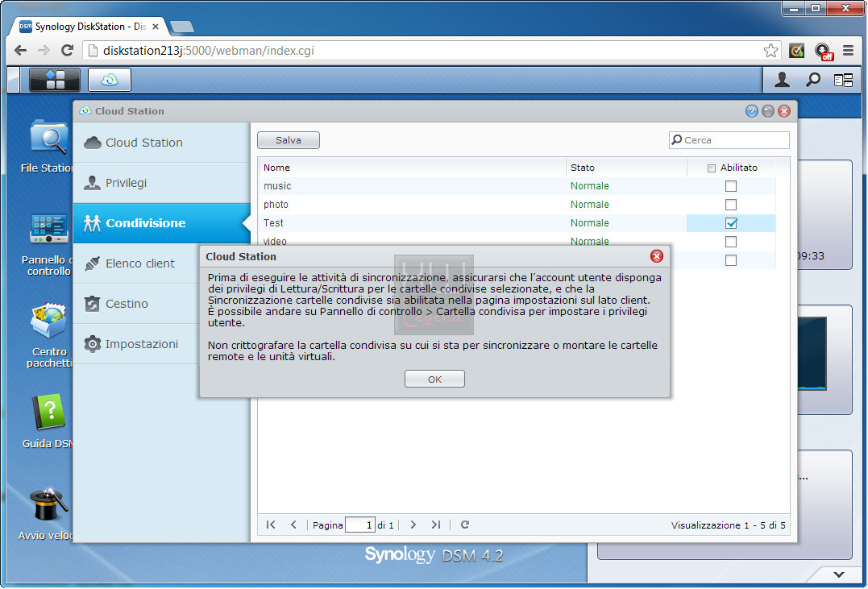
Task: Open Cloud Station sidebar section
Action: point(162,143)
